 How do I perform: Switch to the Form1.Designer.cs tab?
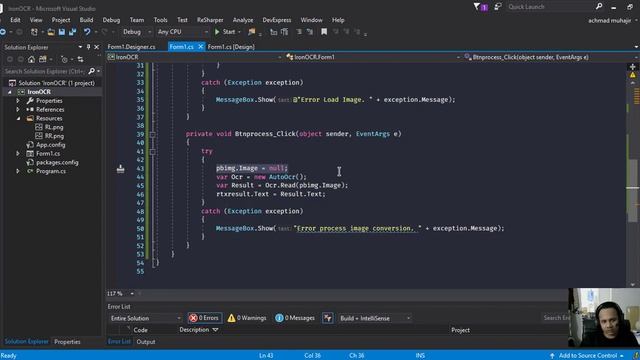[x=131, y=47]
